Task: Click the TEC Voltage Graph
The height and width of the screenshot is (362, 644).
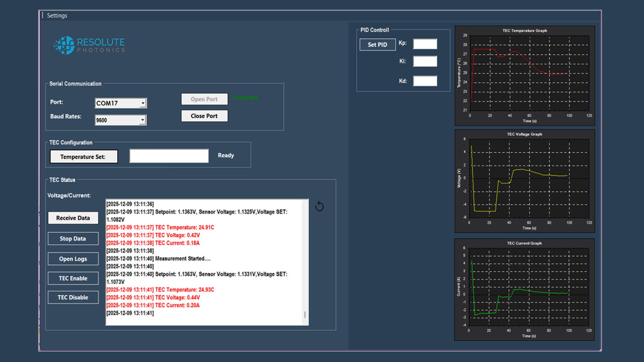Action: [x=525, y=181]
